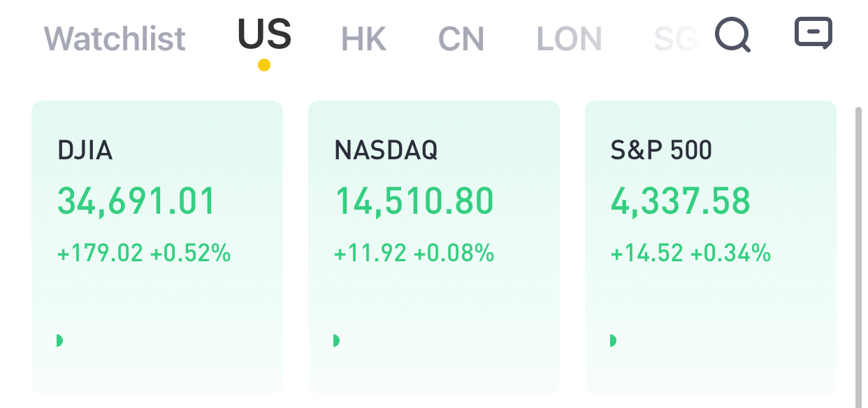Viewport: 868px width, 408px height.
Task: Open the NASDAQ index card title
Action: point(386,150)
